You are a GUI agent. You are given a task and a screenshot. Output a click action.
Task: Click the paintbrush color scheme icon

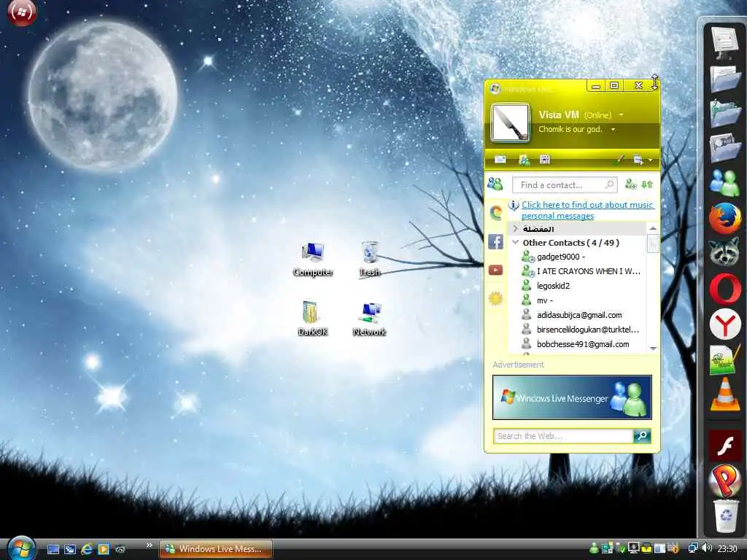(619, 160)
